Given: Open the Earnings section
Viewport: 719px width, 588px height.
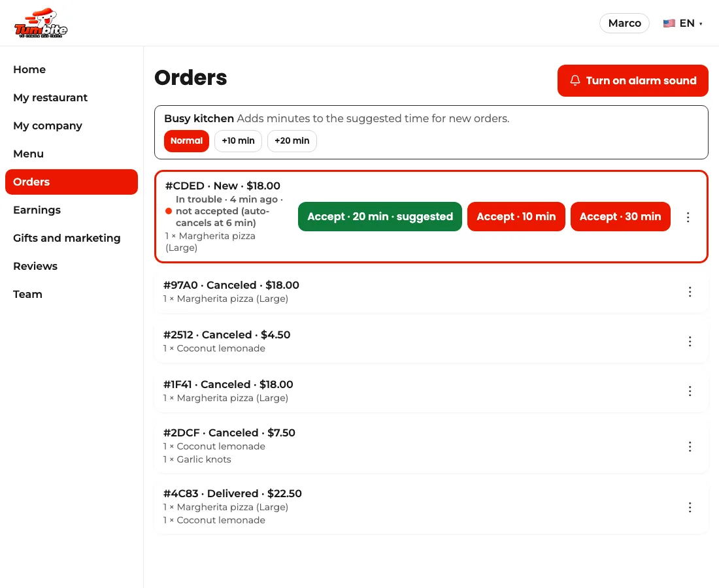Looking at the screenshot, I should coord(71,210).
